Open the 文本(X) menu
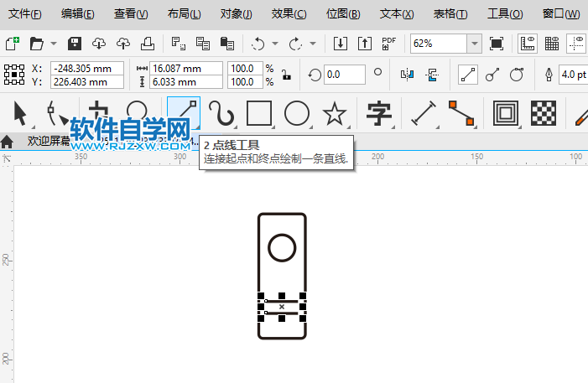588x383 pixels. tap(397, 14)
